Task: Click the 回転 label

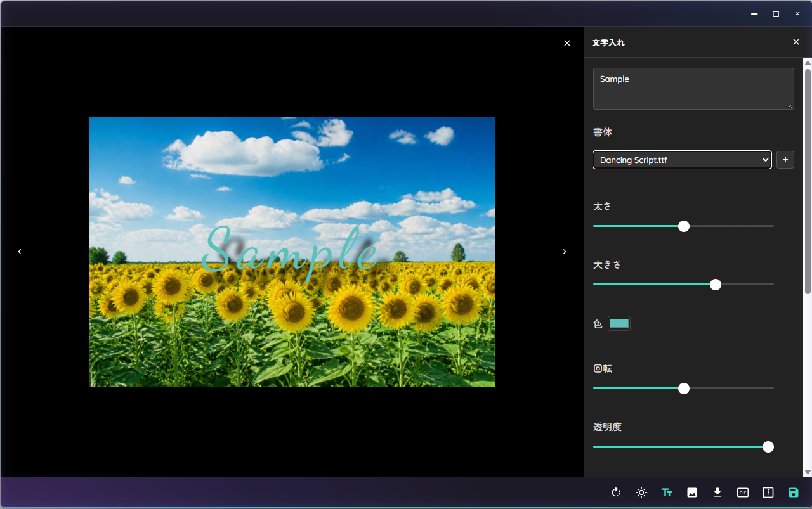Action: click(603, 369)
